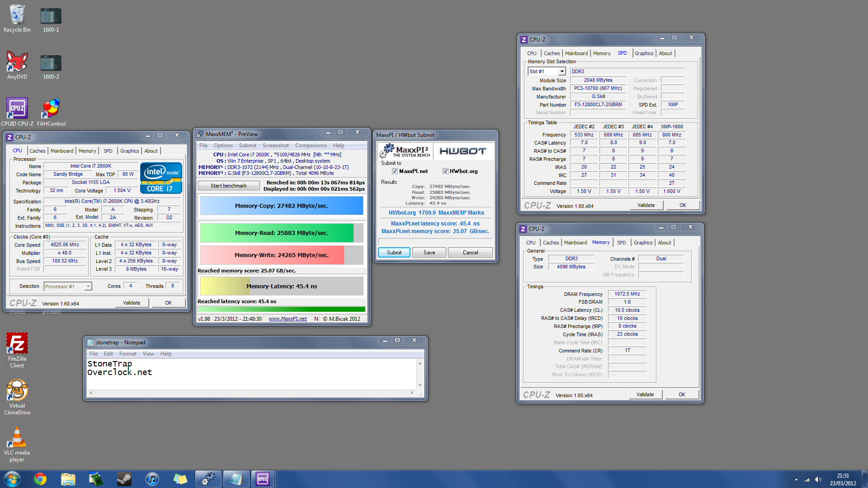Open Virtual CloneDrive desktop shortcut
This screenshot has height=488, width=868.
tap(17, 397)
